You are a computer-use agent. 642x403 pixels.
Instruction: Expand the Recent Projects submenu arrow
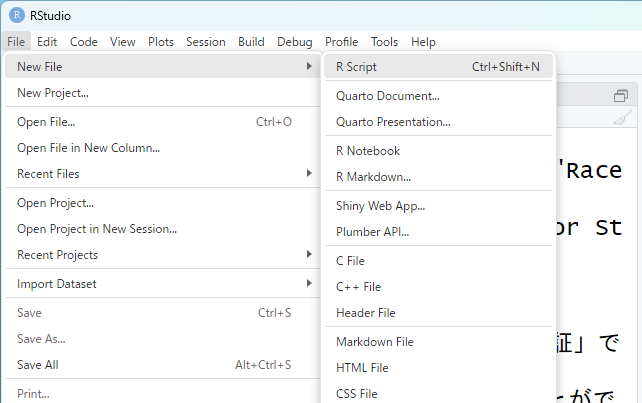(x=309, y=255)
